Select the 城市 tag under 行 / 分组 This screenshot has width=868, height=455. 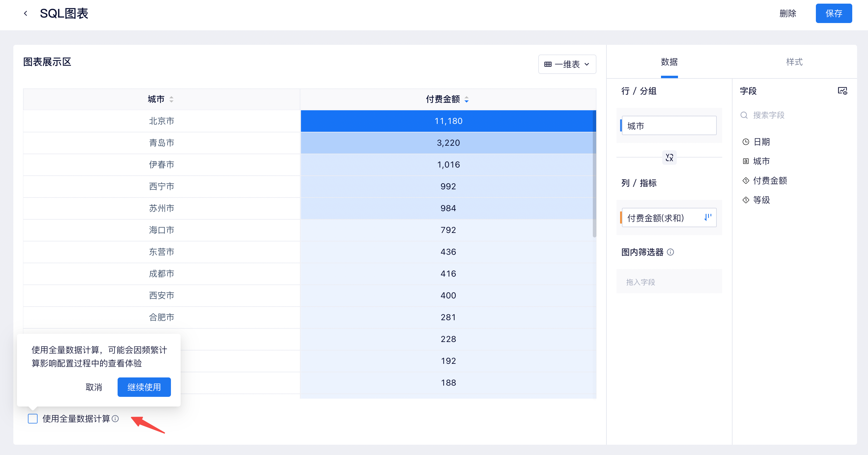tap(669, 126)
